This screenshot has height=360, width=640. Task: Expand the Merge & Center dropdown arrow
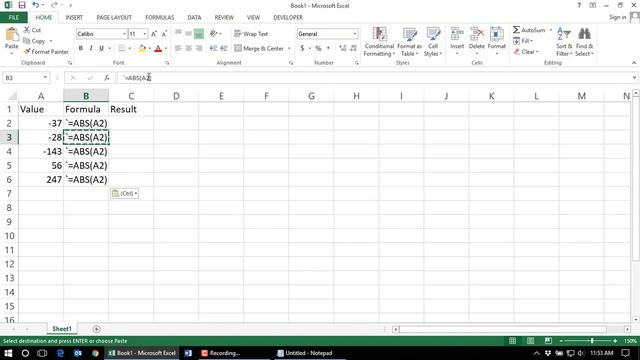coord(289,49)
